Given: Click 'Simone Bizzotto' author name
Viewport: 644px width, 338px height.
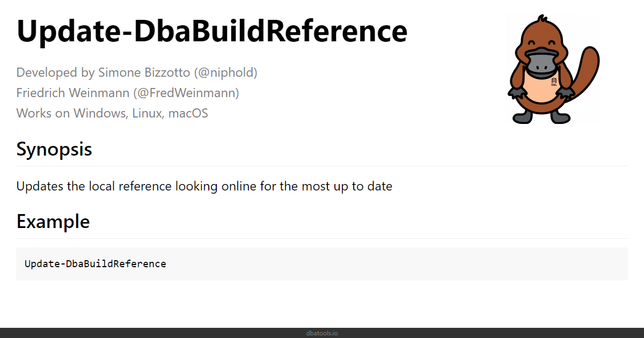Looking at the screenshot, I should 144,72.
